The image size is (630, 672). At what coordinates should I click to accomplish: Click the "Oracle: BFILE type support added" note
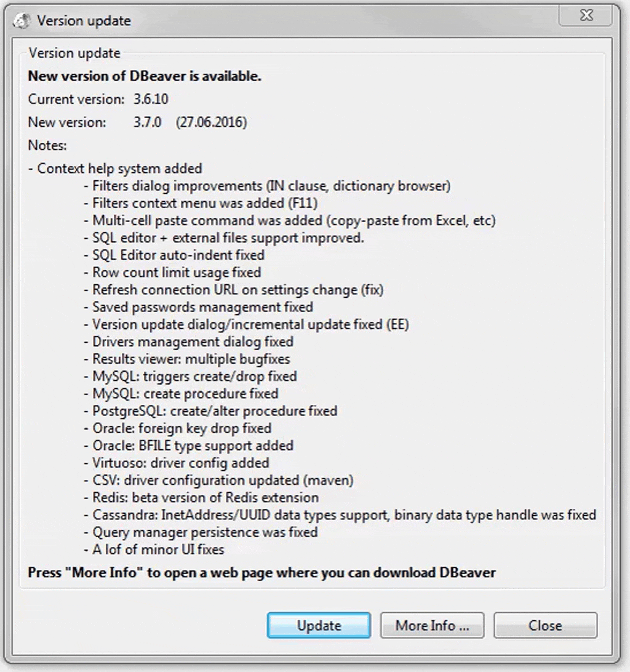click(193, 445)
